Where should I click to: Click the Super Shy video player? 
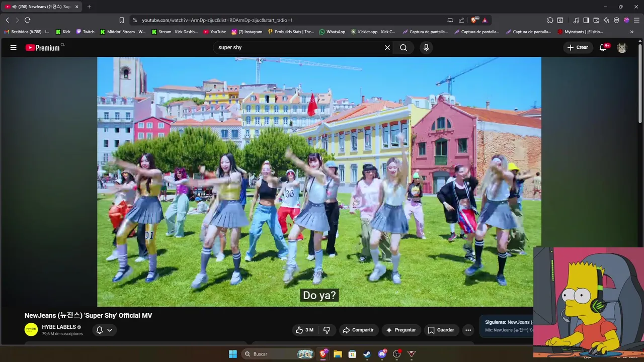tap(319, 182)
